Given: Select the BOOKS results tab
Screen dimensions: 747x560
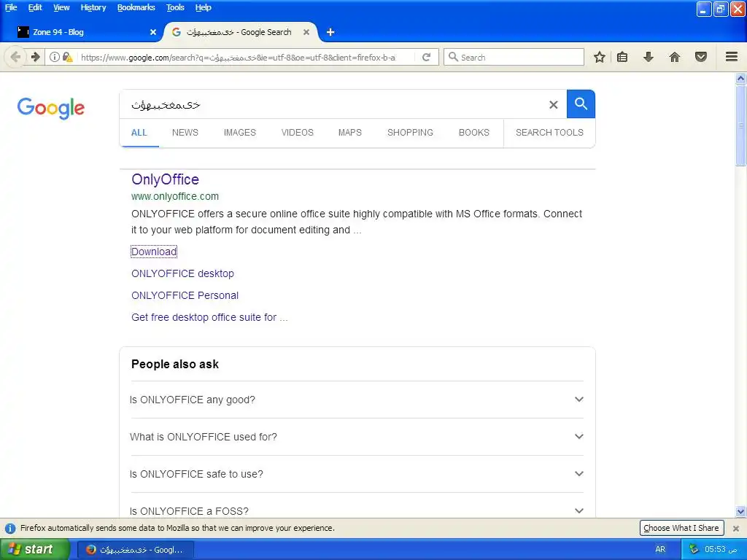Looking at the screenshot, I should tap(474, 133).
